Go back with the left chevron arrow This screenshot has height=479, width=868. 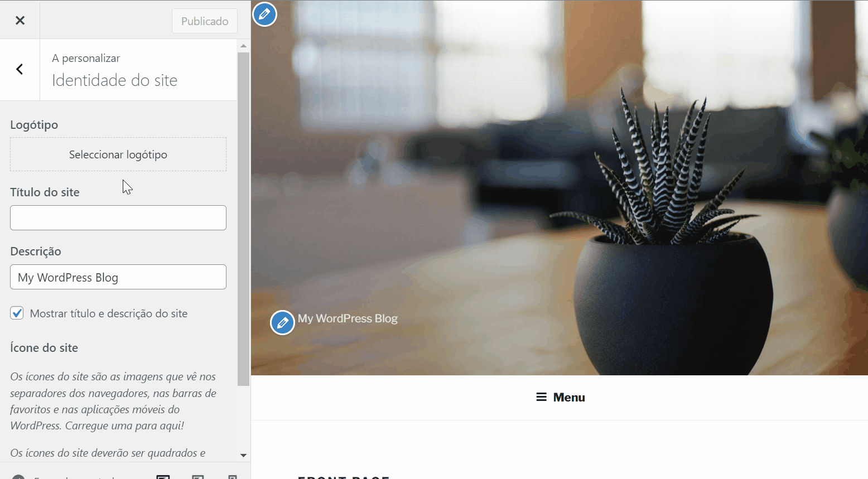click(x=20, y=69)
